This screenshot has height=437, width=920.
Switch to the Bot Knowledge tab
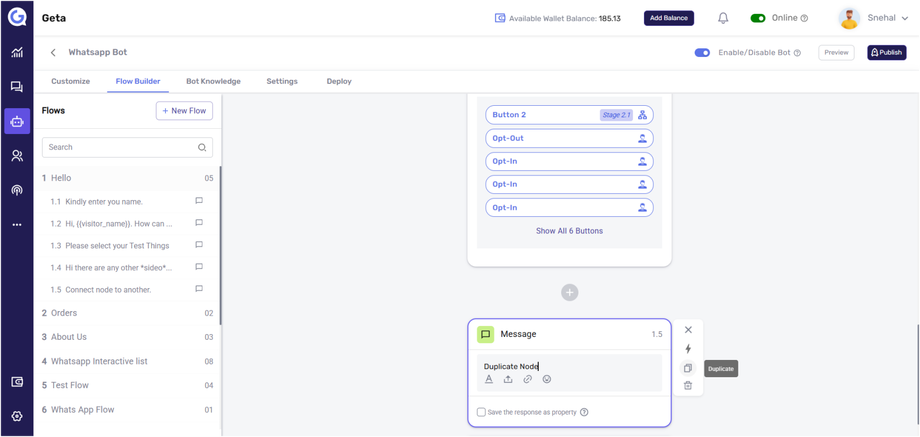click(x=213, y=81)
